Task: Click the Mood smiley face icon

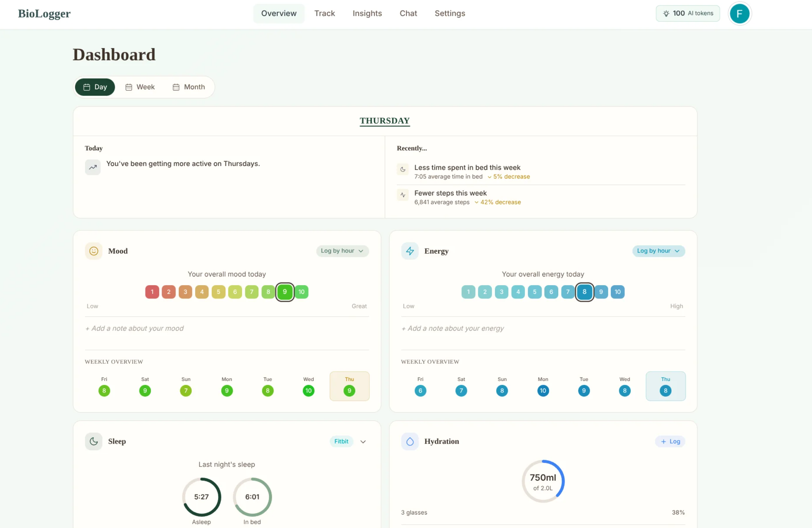Action: point(93,251)
